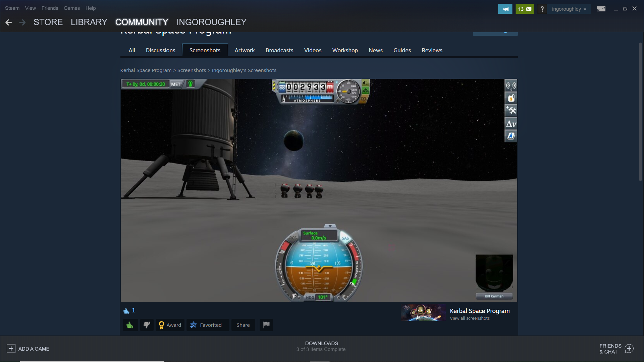Rate the screenshot thumbs down

click(x=147, y=325)
